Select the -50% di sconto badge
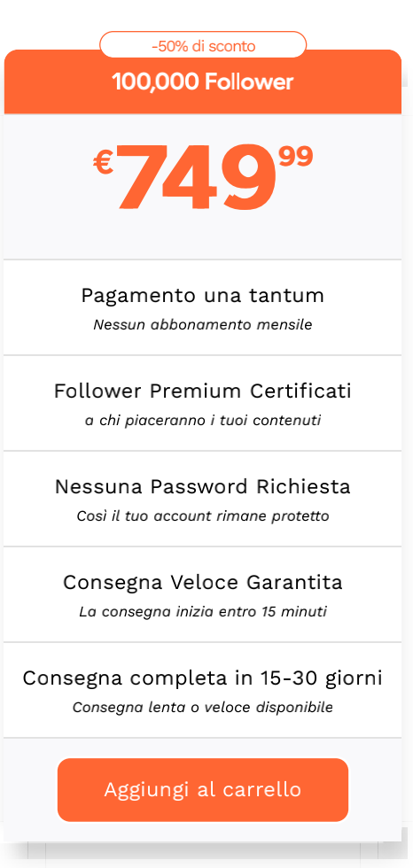Screen dimensions: 413x868 tap(203, 45)
